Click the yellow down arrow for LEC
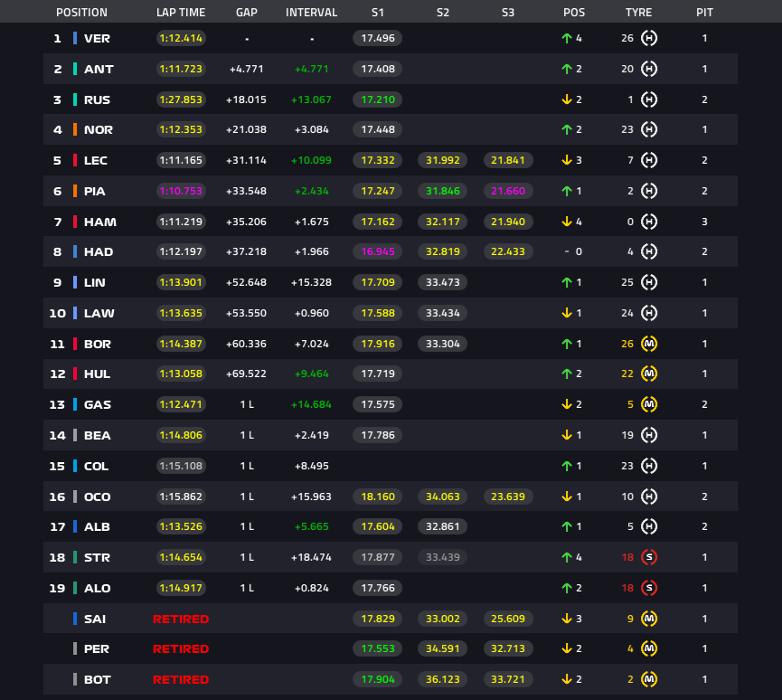Screen dimensions: 782x700 tap(567, 160)
